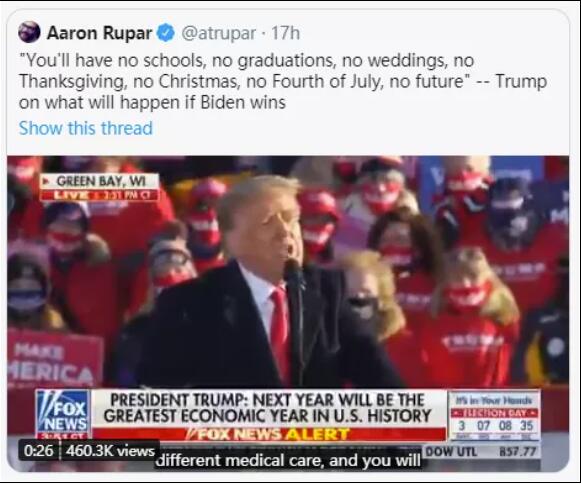Screen dimensions: 581x484
Task: Click the closed caption subtitle text
Action: click(x=288, y=461)
